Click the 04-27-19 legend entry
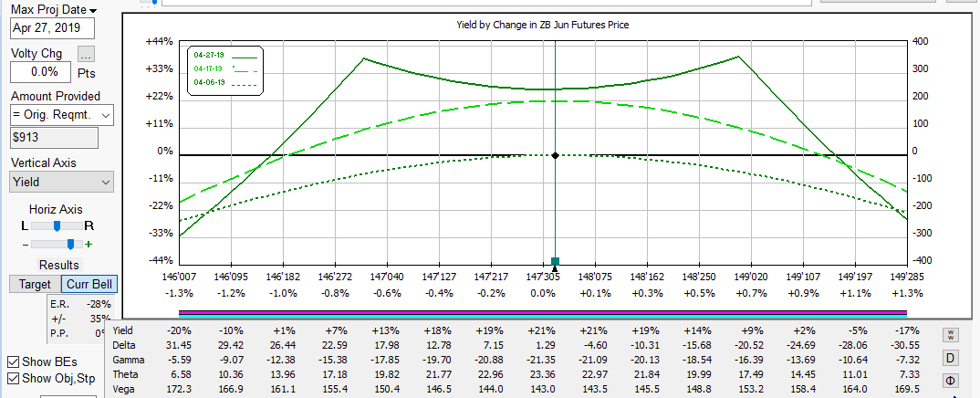The width and height of the screenshot is (980, 398). 225,55
